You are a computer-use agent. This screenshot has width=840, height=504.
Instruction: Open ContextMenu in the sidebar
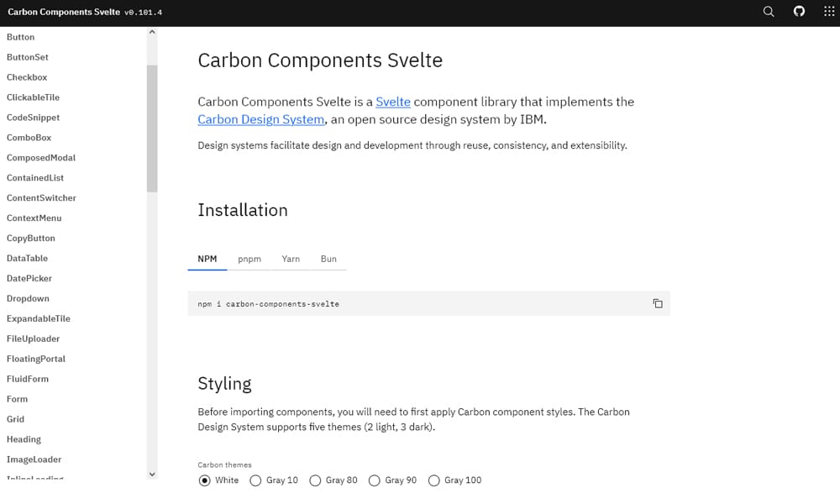[34, 218]
